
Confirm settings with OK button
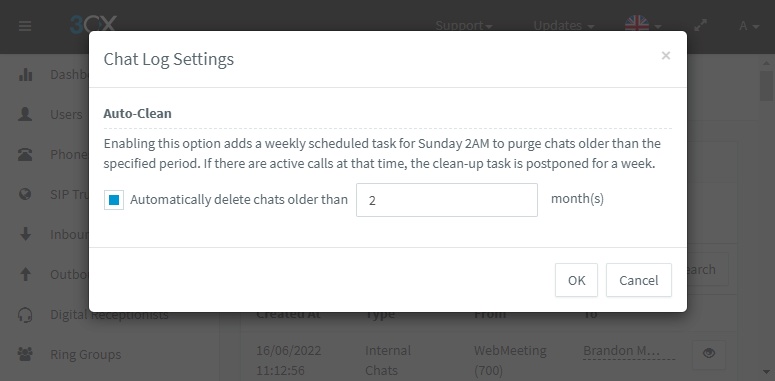click(x=576, y=280)
